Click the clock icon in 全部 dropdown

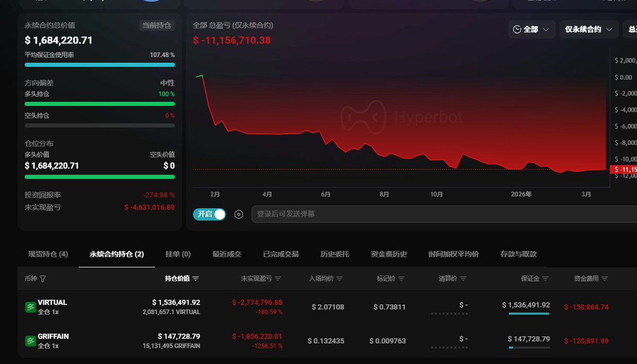point(518,29)
